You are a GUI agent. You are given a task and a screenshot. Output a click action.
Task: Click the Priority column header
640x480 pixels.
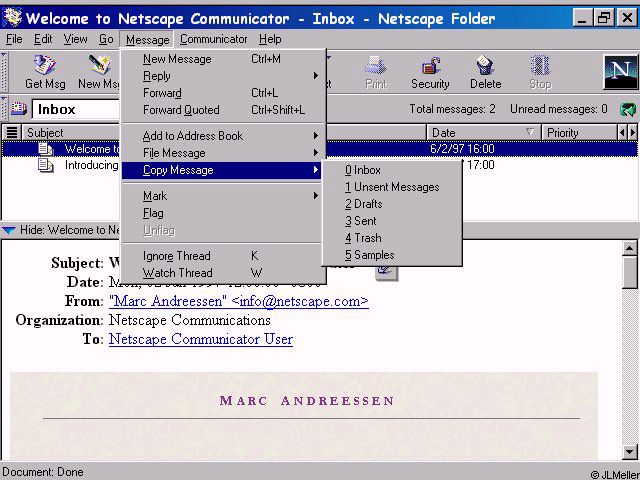point(579,133)
